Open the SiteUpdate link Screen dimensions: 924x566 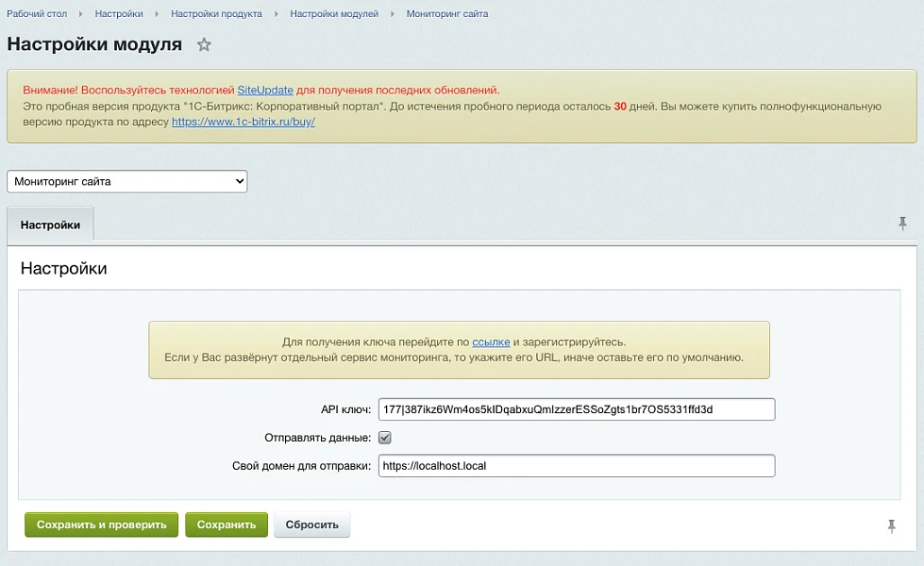265,91
